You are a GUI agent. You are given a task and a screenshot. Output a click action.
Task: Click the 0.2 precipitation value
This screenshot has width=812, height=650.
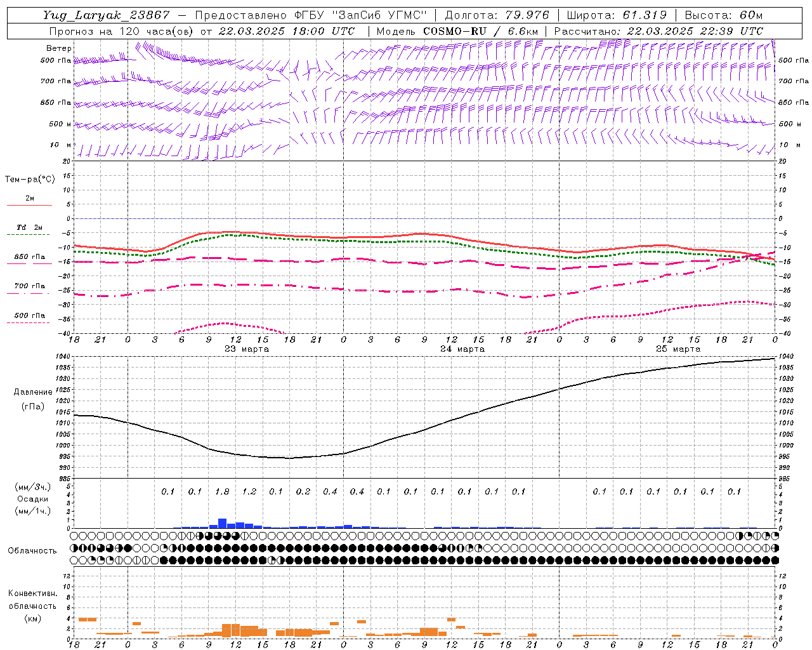(x=303, y=491)
